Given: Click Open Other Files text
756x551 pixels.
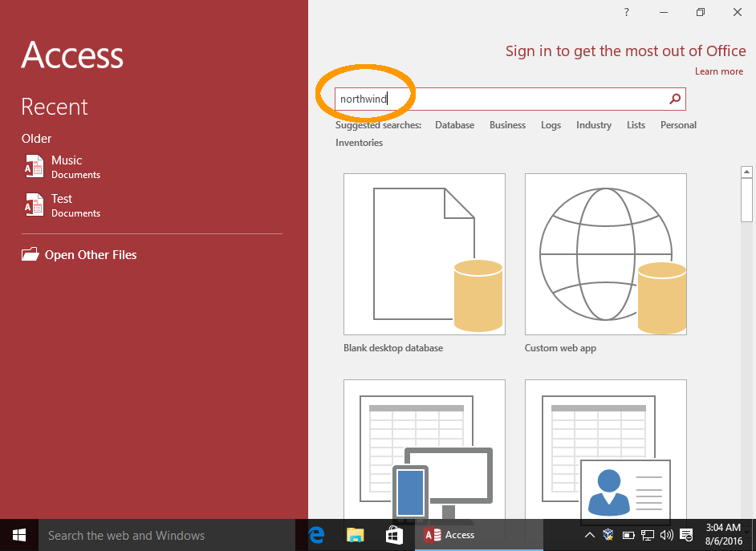Looking at the screenshot, I should click(91, 255).
